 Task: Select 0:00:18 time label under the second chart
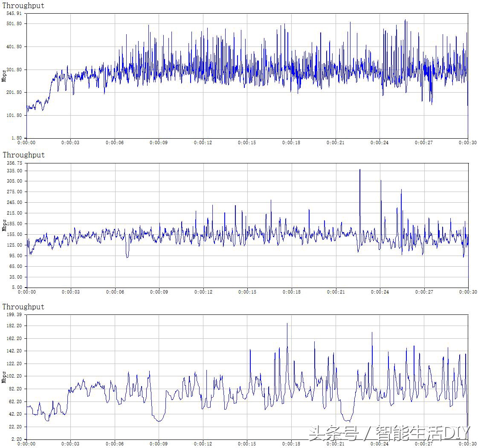coord(291,292)
